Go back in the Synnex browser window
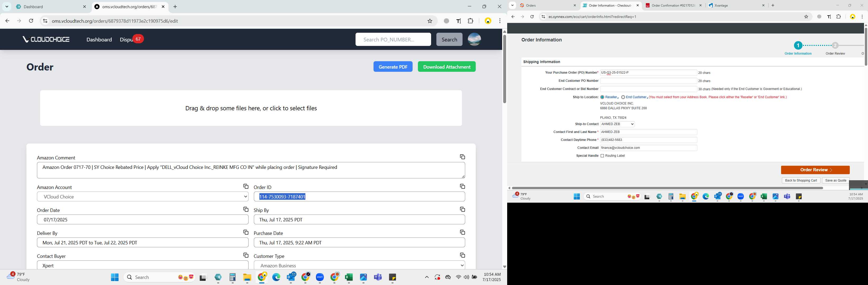868x285 pixels. coord(513,16)
